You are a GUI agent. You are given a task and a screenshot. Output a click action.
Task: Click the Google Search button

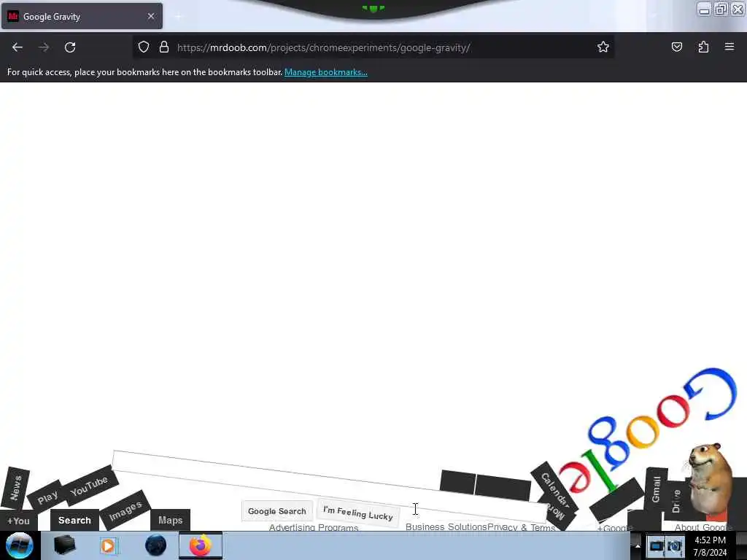(x=276, y=511)
